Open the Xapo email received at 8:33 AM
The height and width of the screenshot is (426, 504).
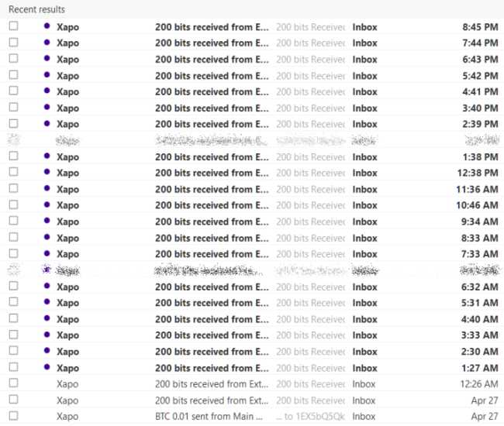pos(212,239)
